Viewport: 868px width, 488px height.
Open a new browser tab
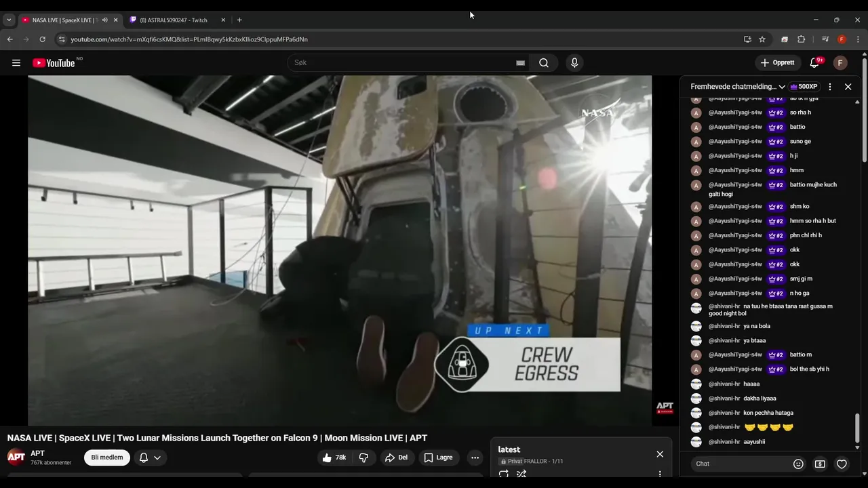point(239,20)
